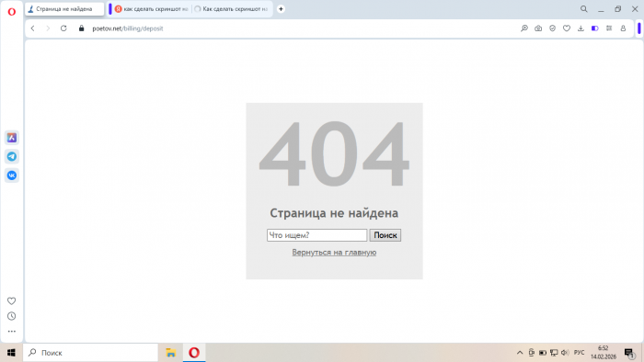Click the 'Поиск' button
644x362 pixels.
tap(385, 235)
